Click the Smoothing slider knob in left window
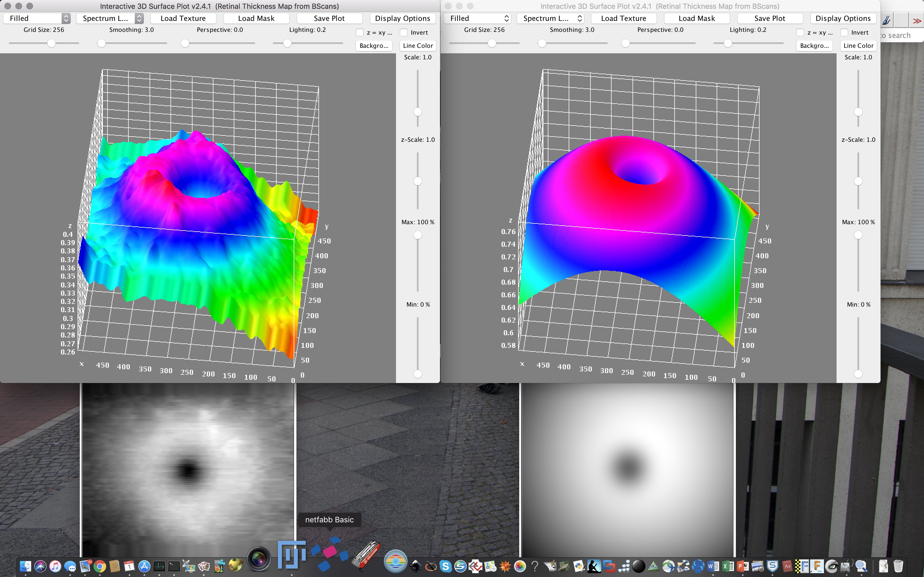This screenshot has width=924, height=577. [x=101, y=43]
